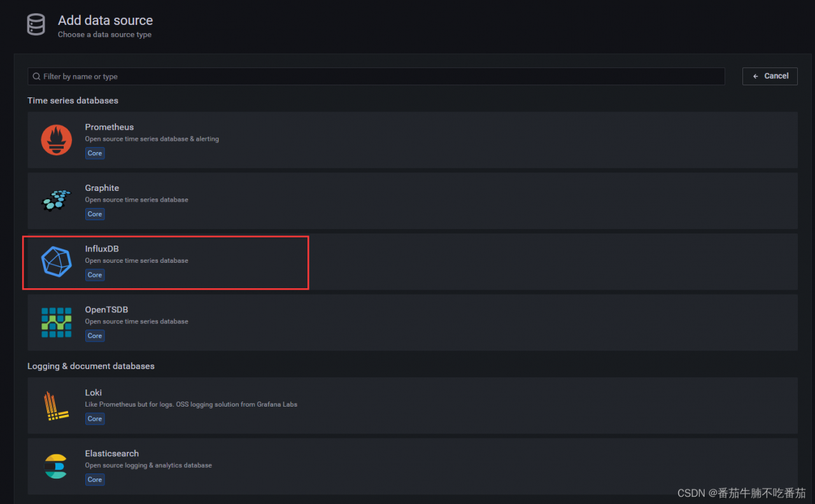815x504 pixels.
Task: Choose the Graphite data source title
Action: [x=102, y=188]
